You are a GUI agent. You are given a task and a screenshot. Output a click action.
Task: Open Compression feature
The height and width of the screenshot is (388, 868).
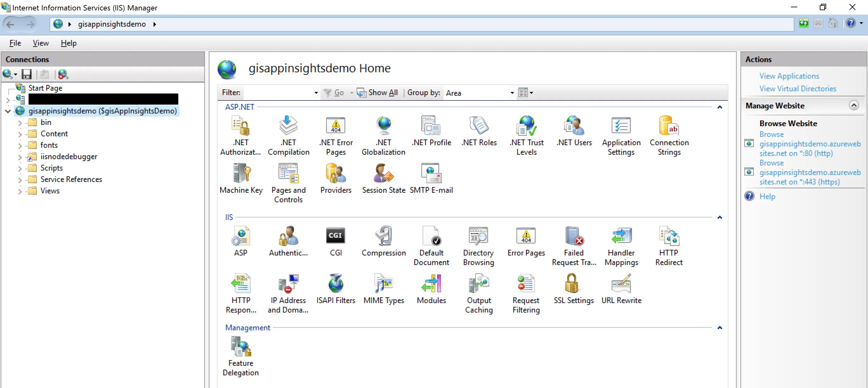384,242
